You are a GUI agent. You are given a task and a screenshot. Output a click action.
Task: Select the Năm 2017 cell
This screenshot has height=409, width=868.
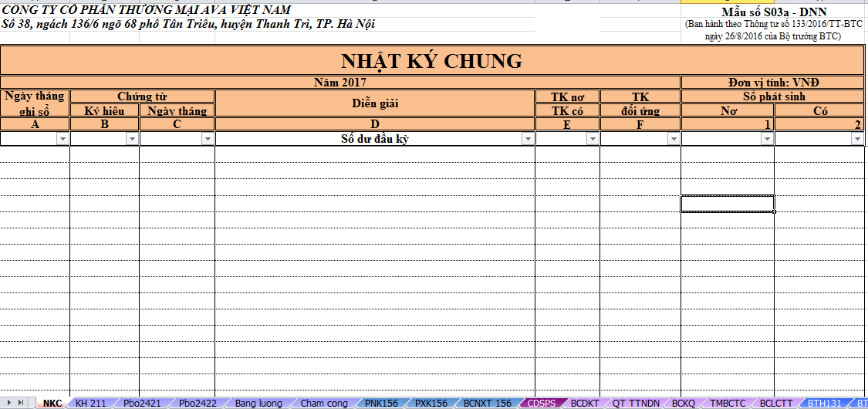pyautogui.click(x=340, y=82)
